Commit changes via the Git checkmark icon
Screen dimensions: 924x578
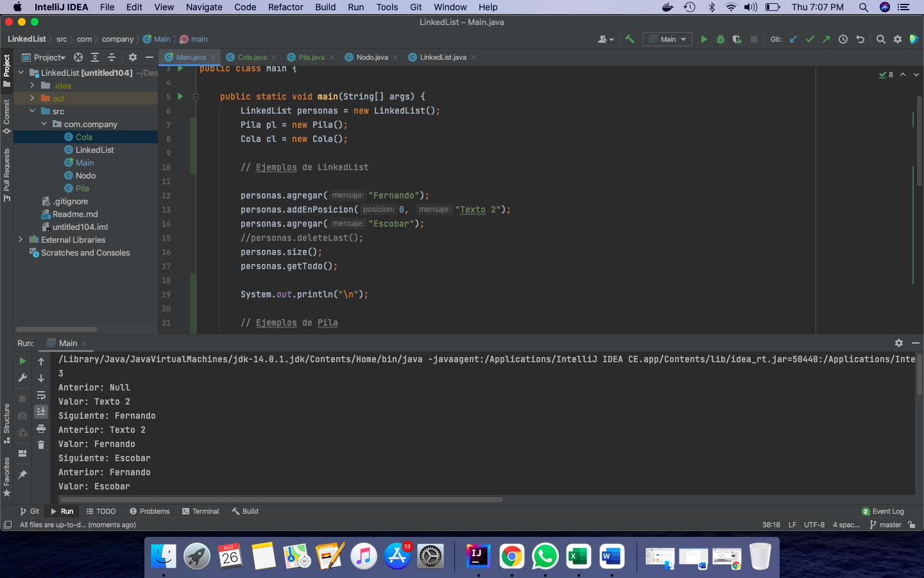pos(810,39)
